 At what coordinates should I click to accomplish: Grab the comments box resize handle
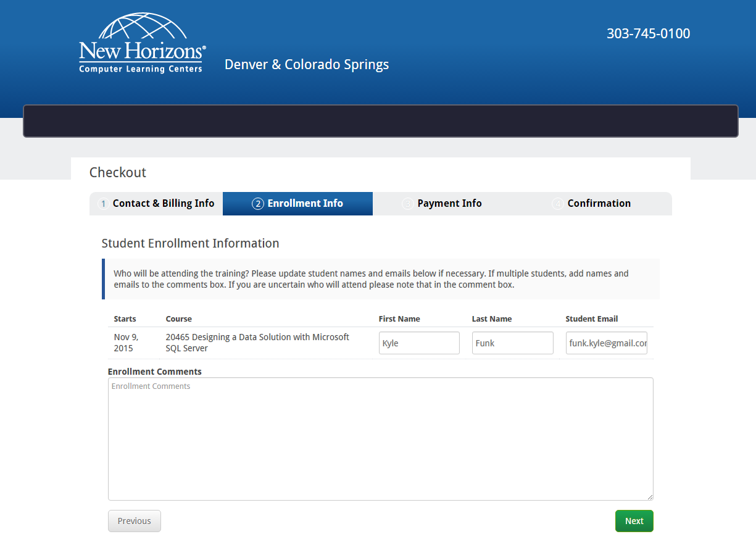pos(649,496)
